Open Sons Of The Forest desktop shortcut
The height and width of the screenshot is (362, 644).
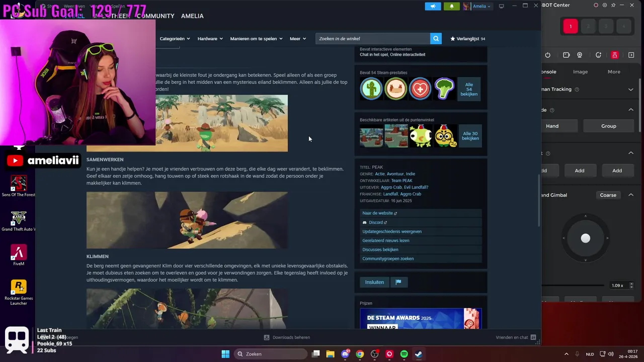[x=19, y=186]
